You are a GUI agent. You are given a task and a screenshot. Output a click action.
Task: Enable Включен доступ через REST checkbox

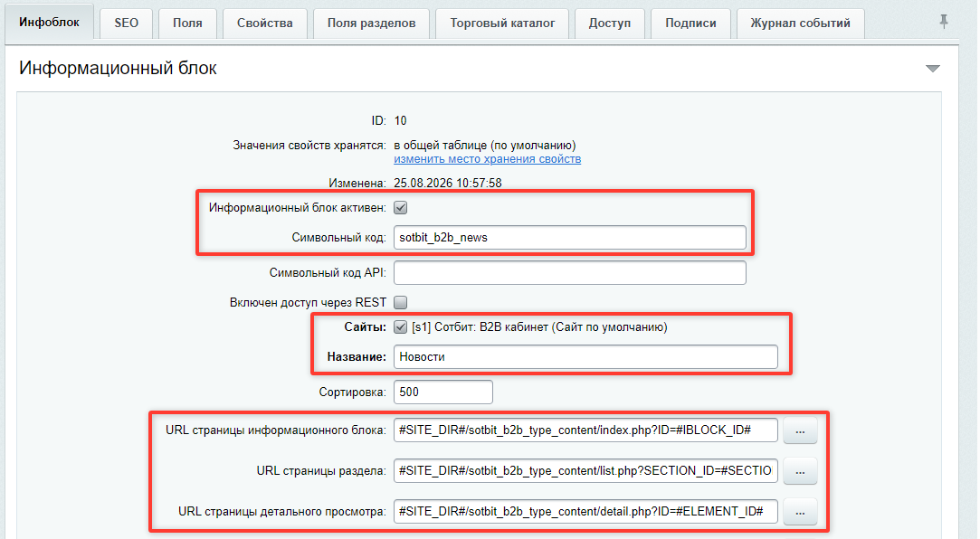(x=401, y=302)
